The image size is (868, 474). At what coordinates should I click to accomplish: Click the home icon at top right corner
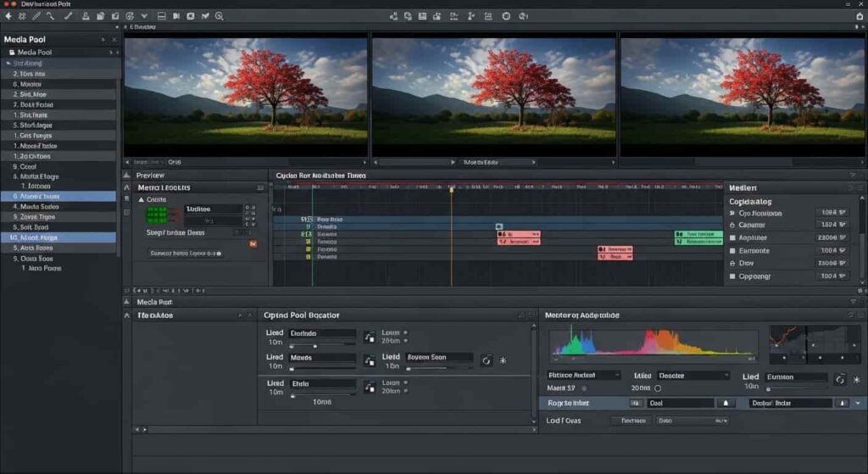[x=860, y=16]
